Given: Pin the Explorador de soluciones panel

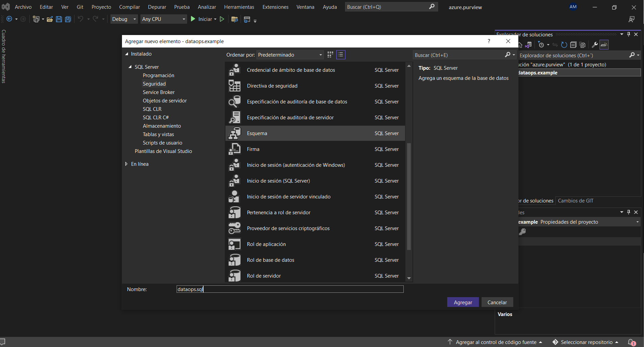Looking at the screenshot, I should tap(628, 34).
